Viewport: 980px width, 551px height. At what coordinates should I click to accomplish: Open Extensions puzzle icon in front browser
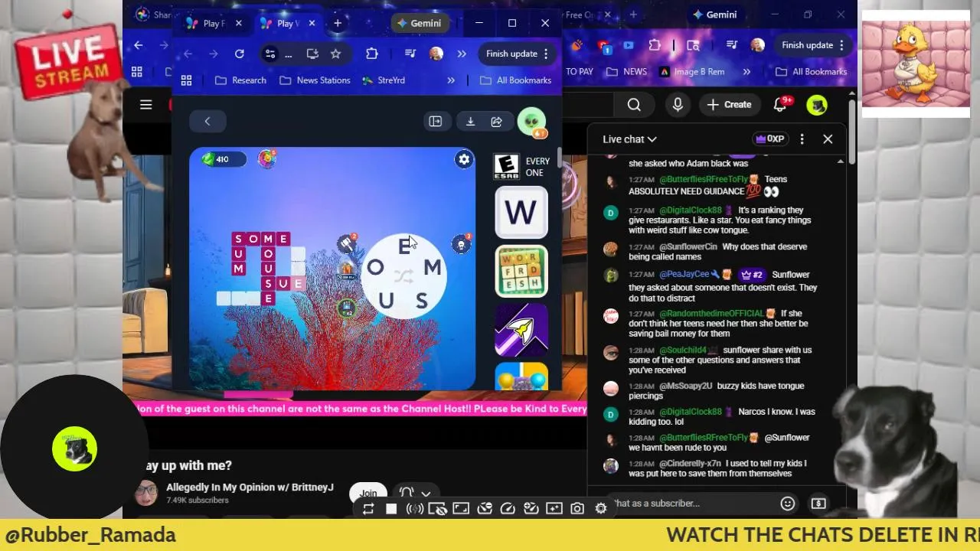point(372,54)
